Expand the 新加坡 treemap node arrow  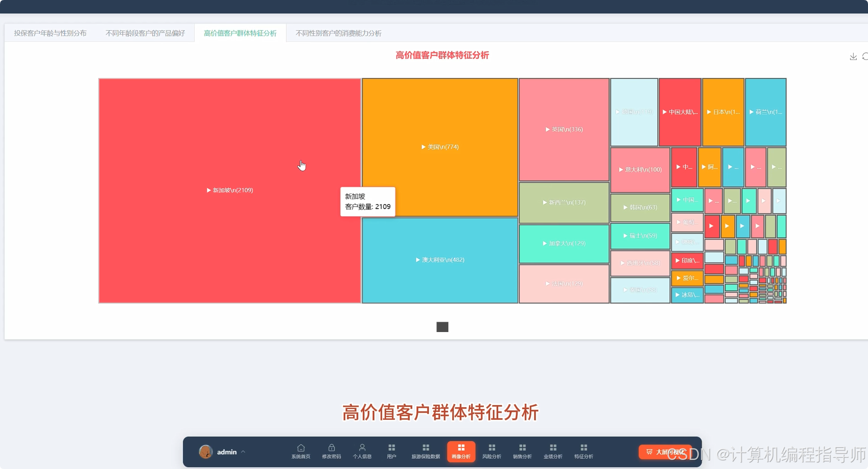click(208, 190)
